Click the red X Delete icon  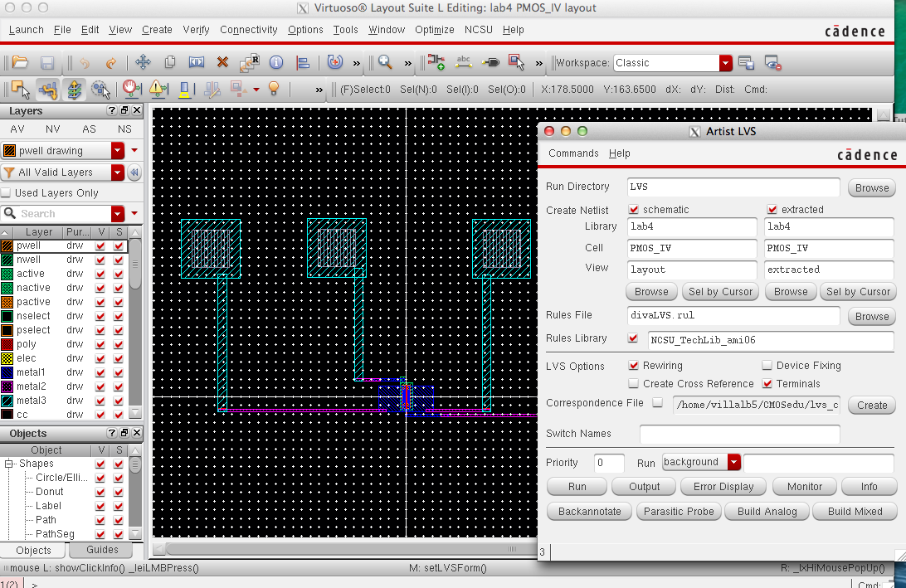[x=222, y=62]
